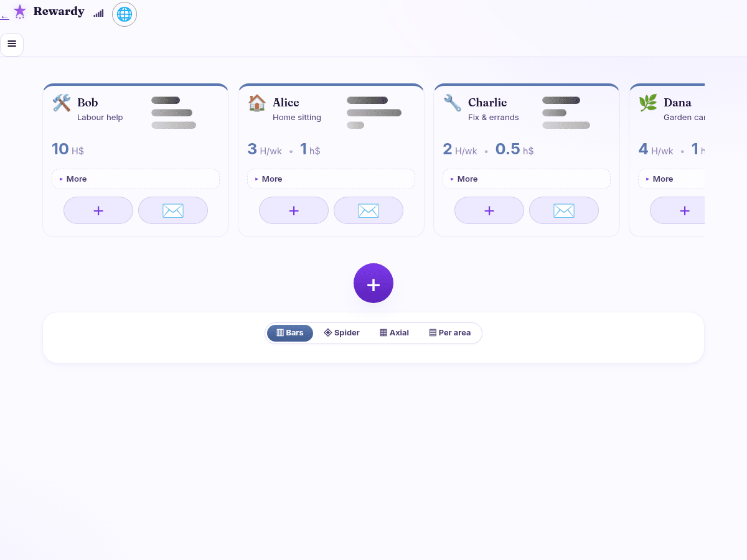Click the name Bob

tap(88, 103)
